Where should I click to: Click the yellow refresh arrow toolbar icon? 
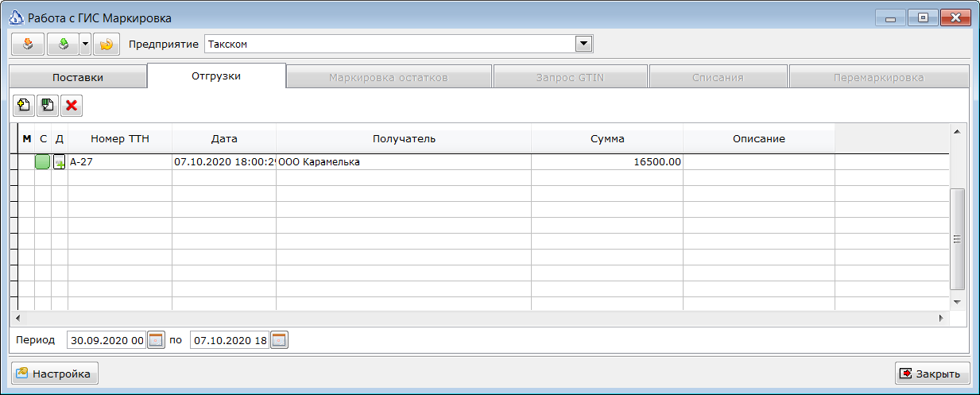(107, 45)
